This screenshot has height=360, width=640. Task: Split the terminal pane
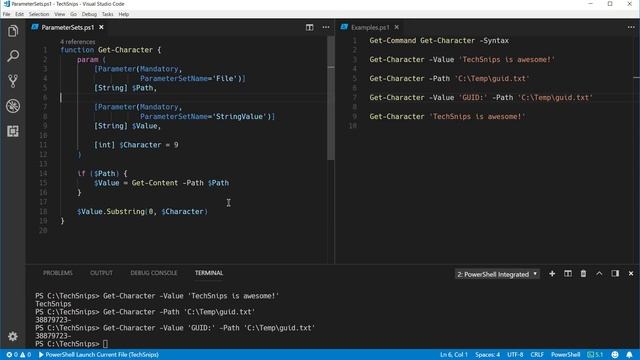(568, 273)
